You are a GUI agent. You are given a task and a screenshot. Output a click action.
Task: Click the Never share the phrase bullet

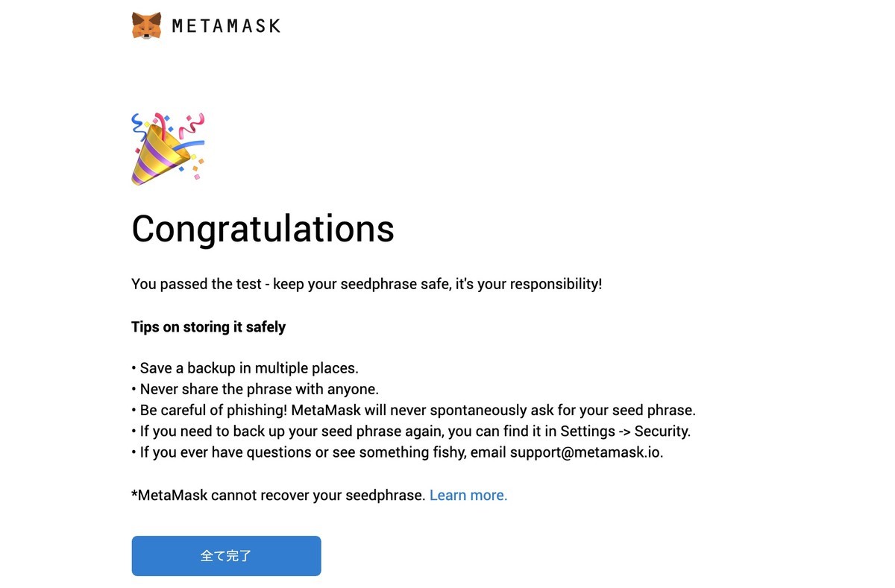pos(255,389)
